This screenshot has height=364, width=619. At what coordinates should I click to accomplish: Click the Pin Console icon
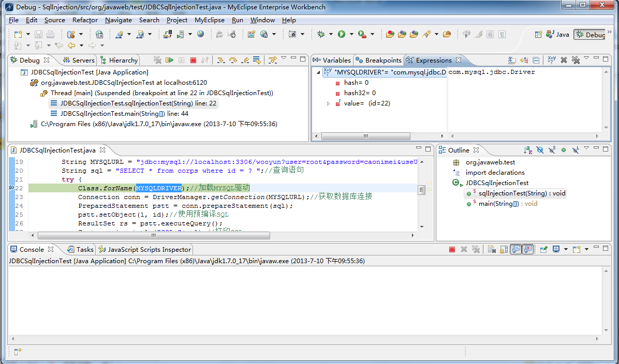coord(543,249)
